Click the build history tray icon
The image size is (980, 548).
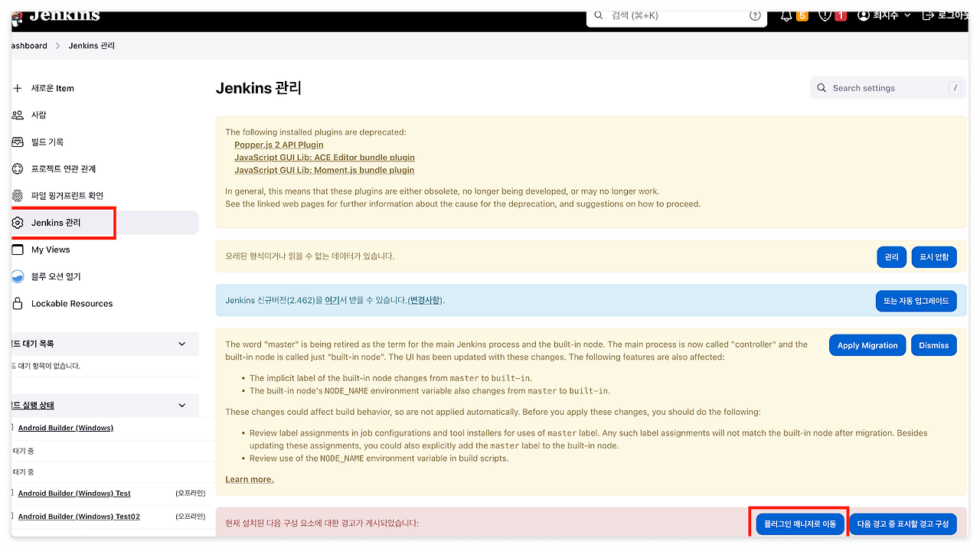[18, 142]
